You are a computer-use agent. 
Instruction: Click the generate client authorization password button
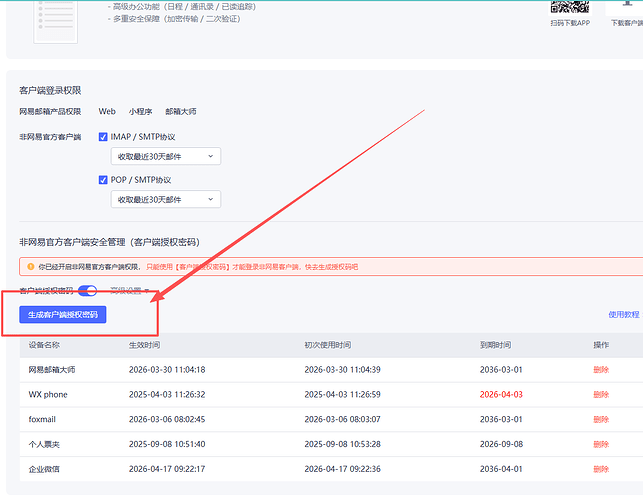point(63,315)
